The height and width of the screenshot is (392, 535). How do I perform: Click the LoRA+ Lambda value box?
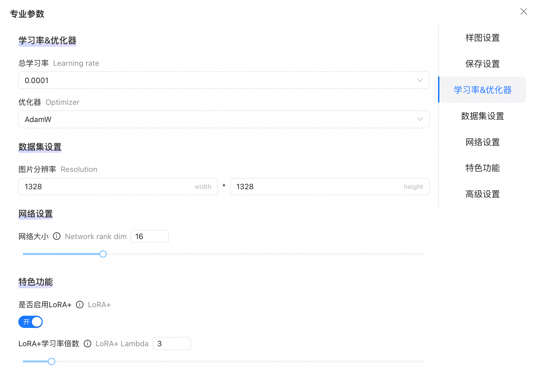[x=172, y=344]
